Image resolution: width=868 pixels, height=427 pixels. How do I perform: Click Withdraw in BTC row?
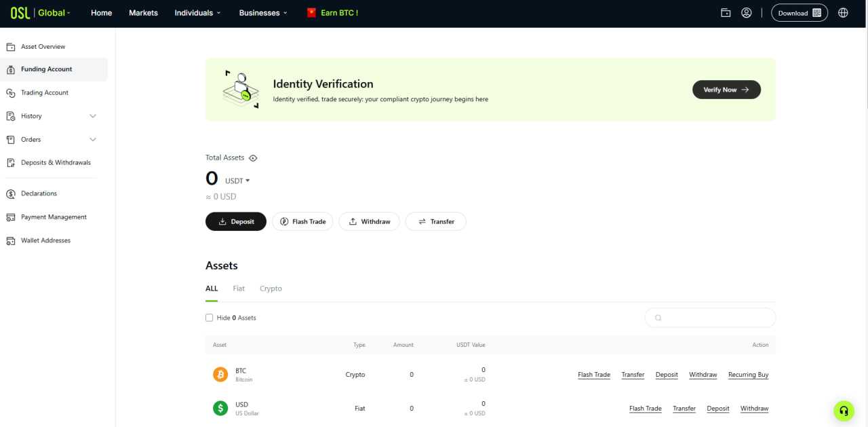pos(703,375)
